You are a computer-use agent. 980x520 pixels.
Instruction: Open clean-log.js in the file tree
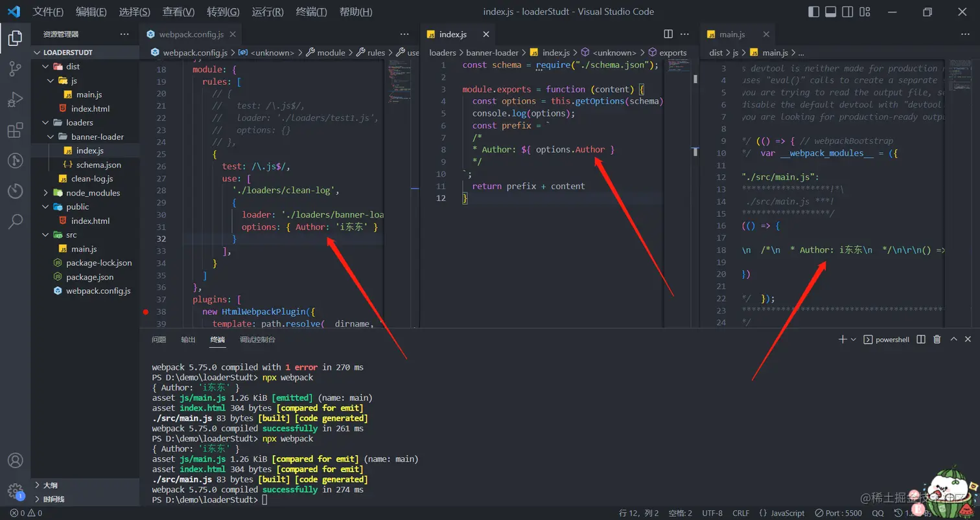coord(85,179)
